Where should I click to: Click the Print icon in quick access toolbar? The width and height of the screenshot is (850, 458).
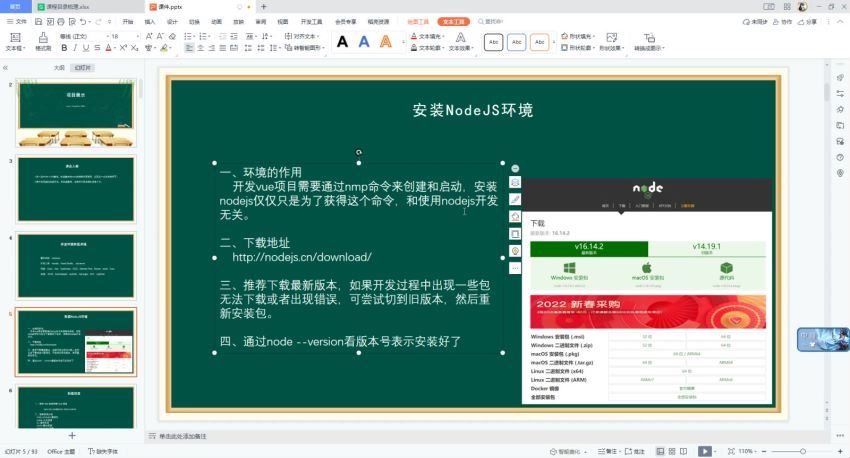pyautogui.click(x=61, y=22)
